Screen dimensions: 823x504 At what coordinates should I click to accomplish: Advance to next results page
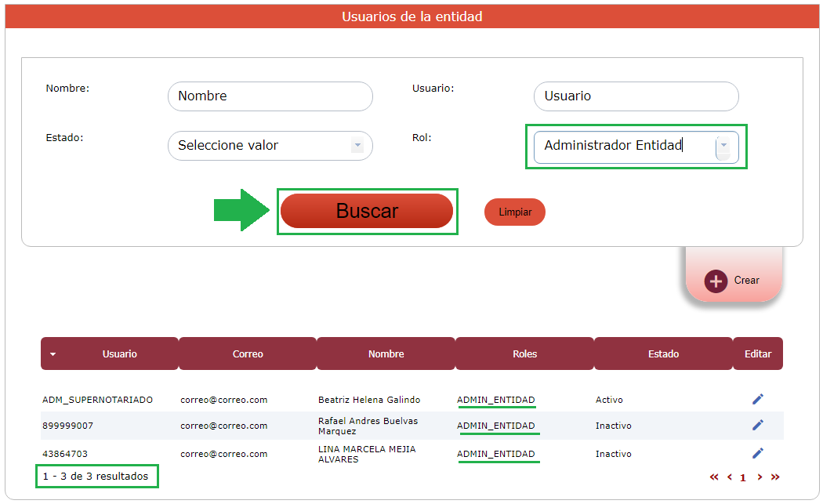(760, 477)
